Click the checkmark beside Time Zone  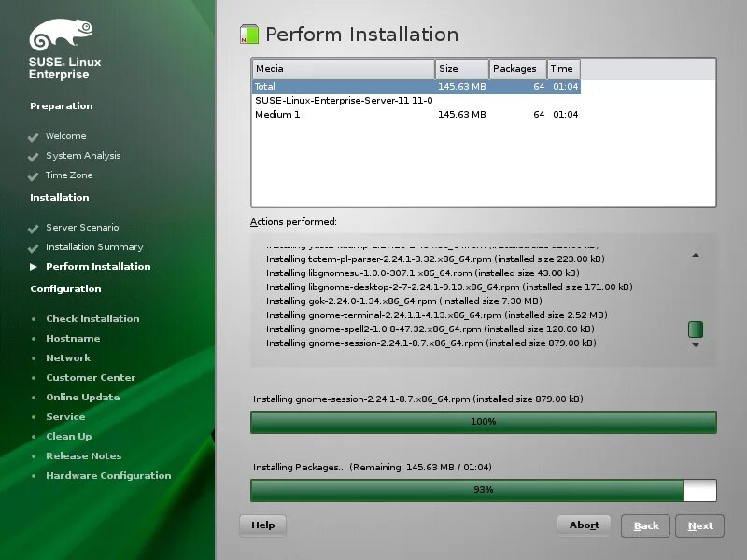pyautogui.click(x=33, y=176)
